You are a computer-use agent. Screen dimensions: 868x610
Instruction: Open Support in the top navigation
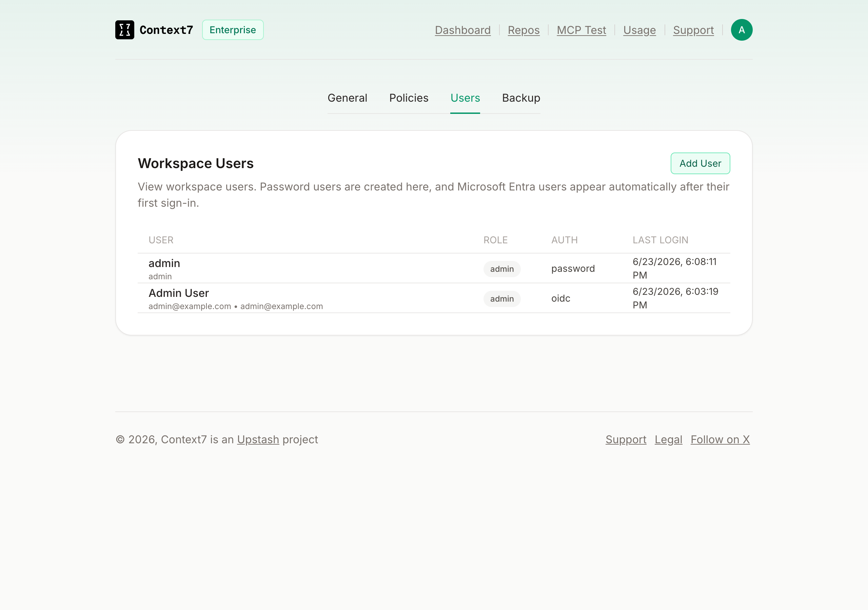click(x=693, y=30)
